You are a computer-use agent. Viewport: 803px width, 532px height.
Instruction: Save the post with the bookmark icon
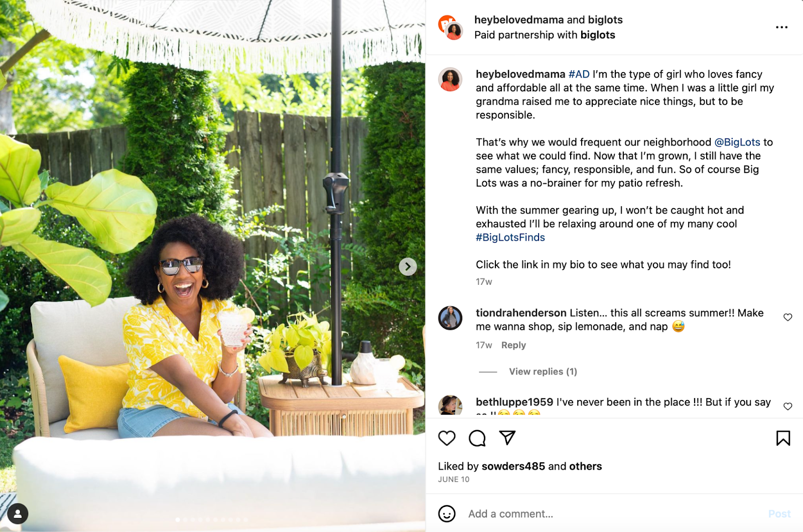pyautogui.click(x=783, y=438)
